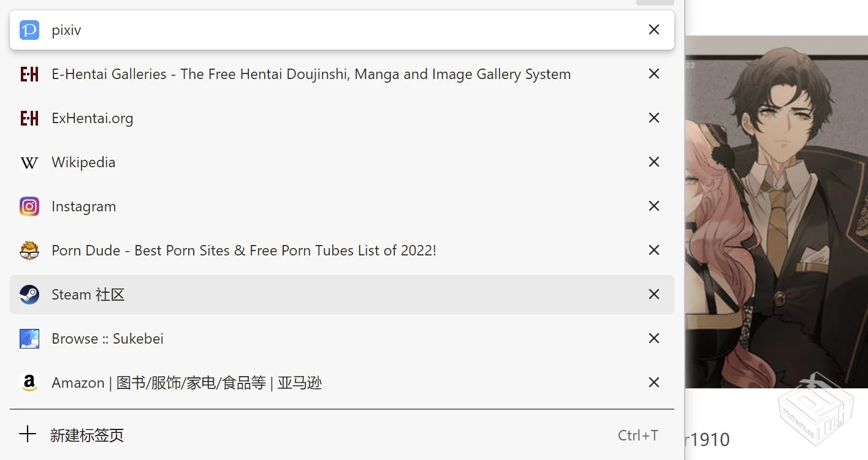
Task: Close the Steam 社区 tab
Action: [x=654, y=295]
